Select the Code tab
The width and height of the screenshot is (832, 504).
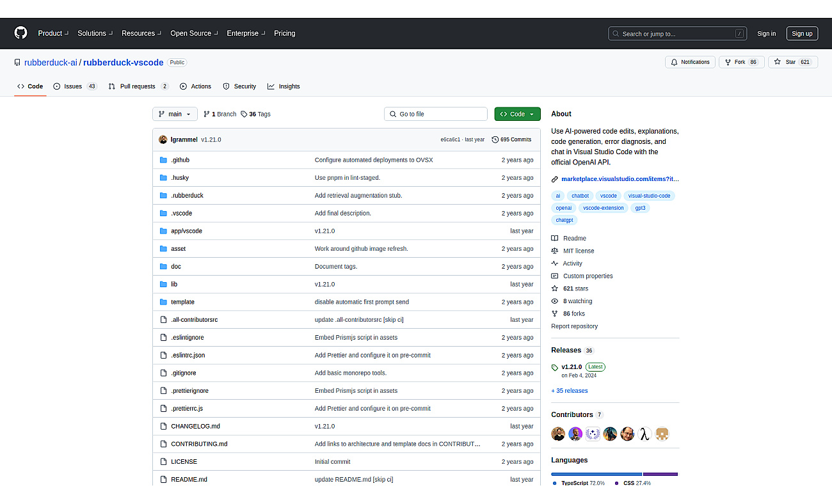[30, 86]
